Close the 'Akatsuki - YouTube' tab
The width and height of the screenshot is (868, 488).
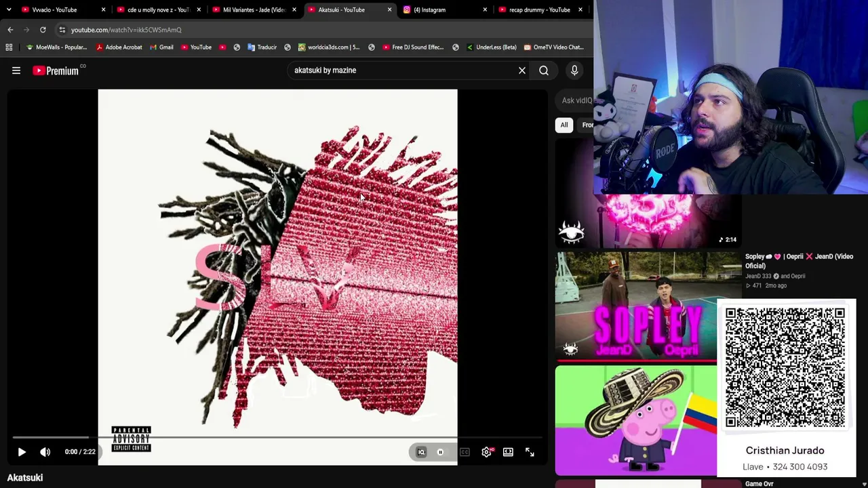click(x=389, y=9)
